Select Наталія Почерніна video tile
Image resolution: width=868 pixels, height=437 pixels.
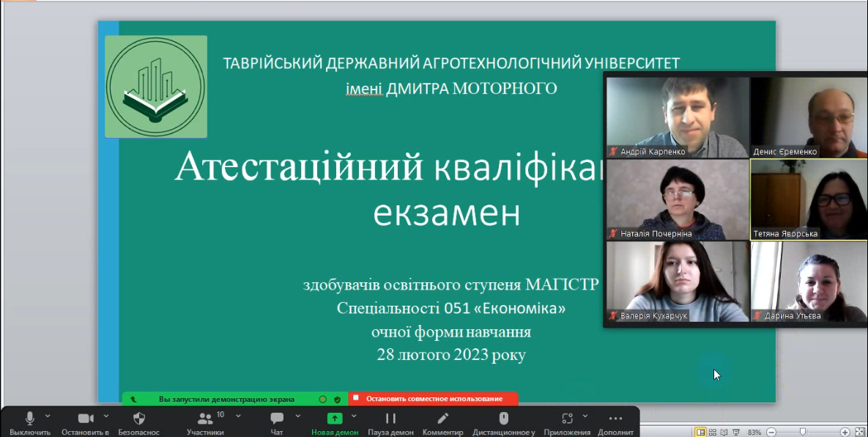click(678, 199)
